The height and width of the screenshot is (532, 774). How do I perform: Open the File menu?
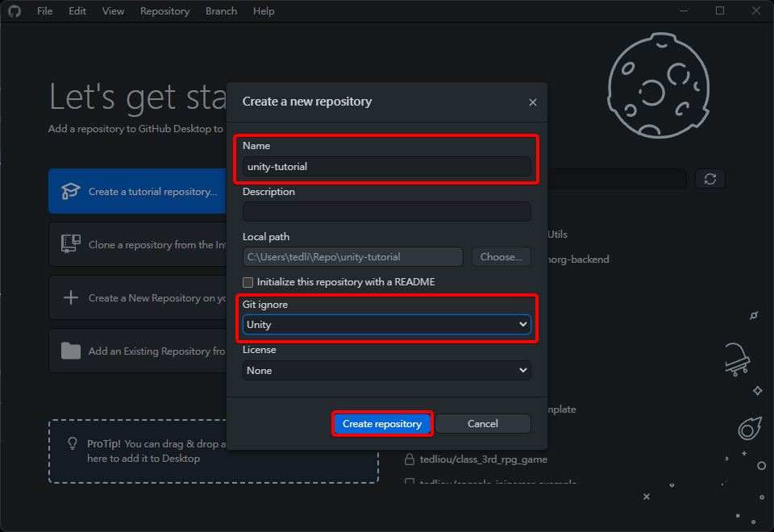pos(44,10)
